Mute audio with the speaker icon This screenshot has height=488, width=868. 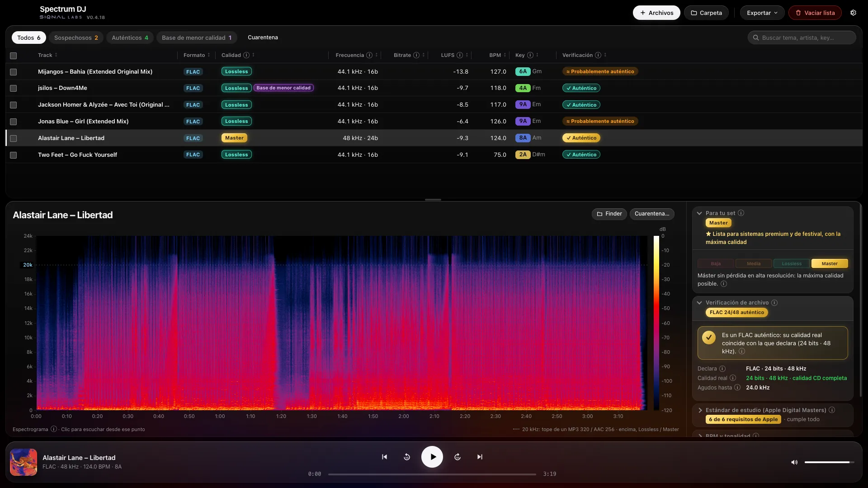tap(794, 462)
